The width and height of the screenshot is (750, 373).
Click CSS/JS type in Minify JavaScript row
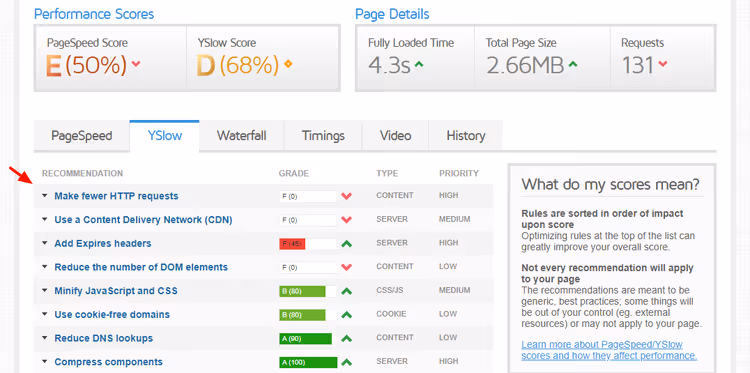tap(389, 290)
